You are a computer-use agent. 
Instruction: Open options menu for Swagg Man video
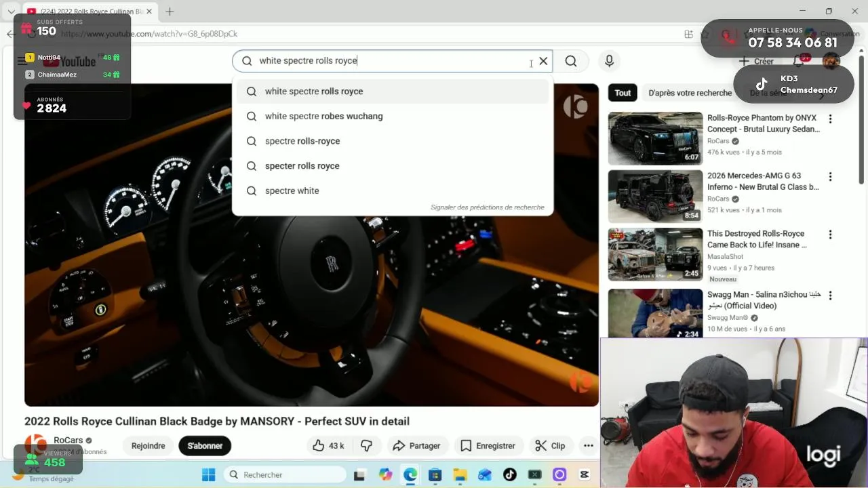point(830,296)
